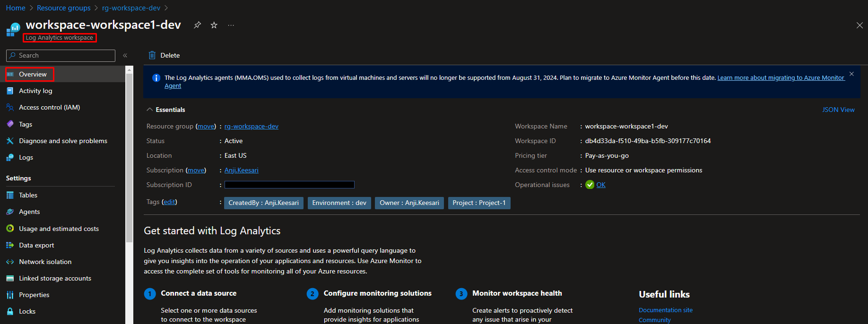Click the green operational issues check icon
868x324 pixels.
pyautogui.click(x=590, y=185)
